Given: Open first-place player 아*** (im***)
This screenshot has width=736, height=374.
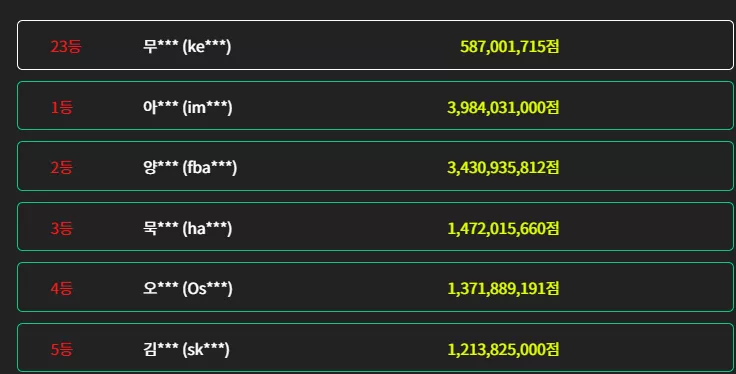Looking at the screenshot, I should tap(187, 107).
